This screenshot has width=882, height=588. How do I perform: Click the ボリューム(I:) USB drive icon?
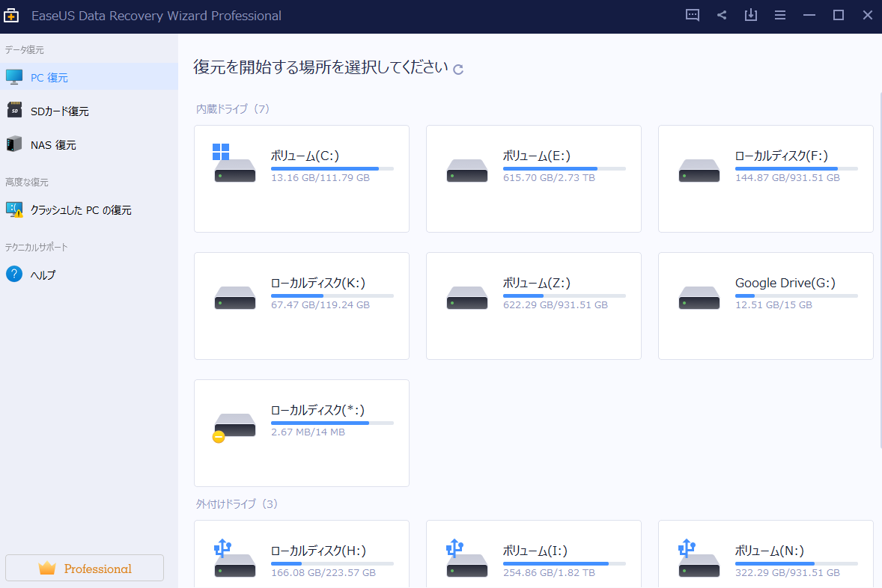(x=467, y=558)
